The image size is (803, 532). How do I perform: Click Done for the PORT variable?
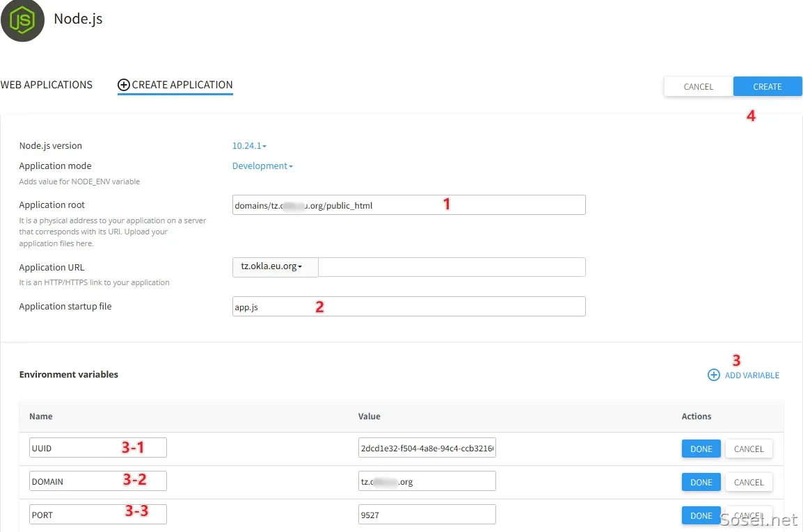[x=701, y=515]
